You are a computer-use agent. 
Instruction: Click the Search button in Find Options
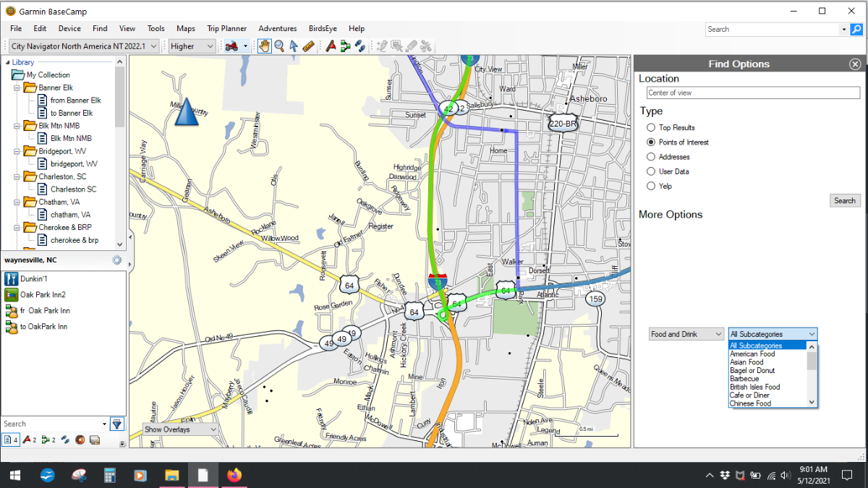845,201
